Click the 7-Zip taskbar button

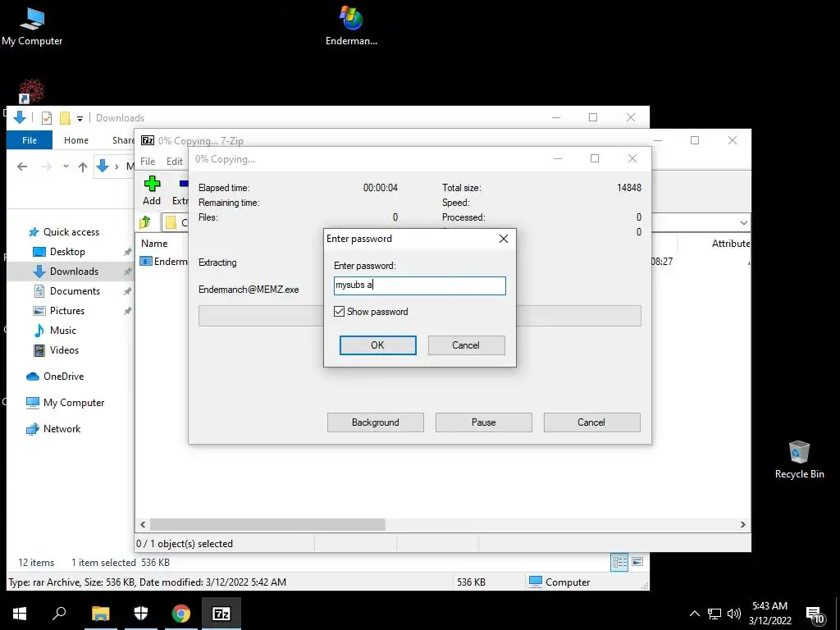[x=221, y=614]
